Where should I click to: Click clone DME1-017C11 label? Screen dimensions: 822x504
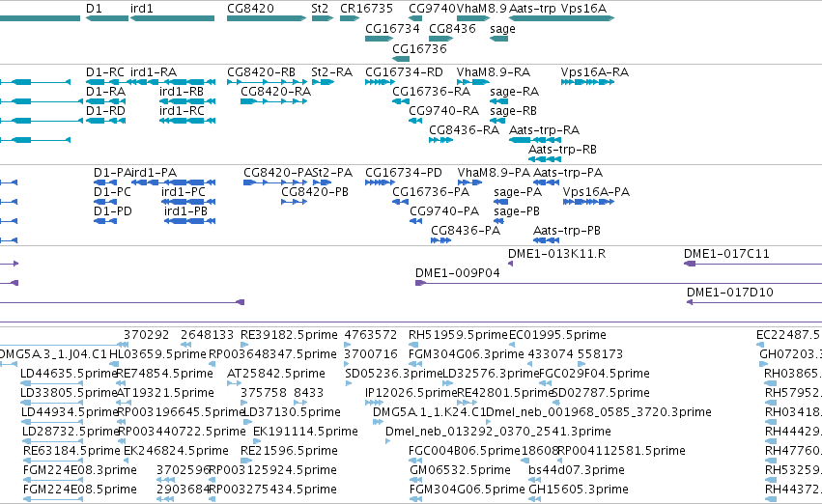pos(726,254)
